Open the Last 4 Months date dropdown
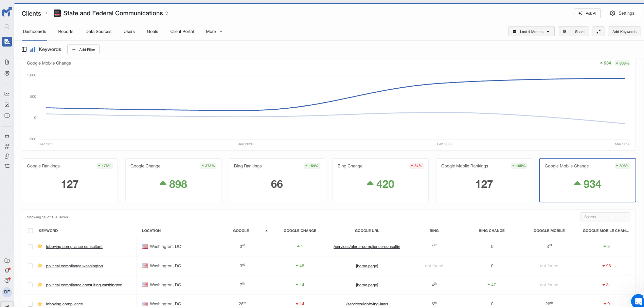This screenshot has width=644, height=307. (x=531, y=32)
